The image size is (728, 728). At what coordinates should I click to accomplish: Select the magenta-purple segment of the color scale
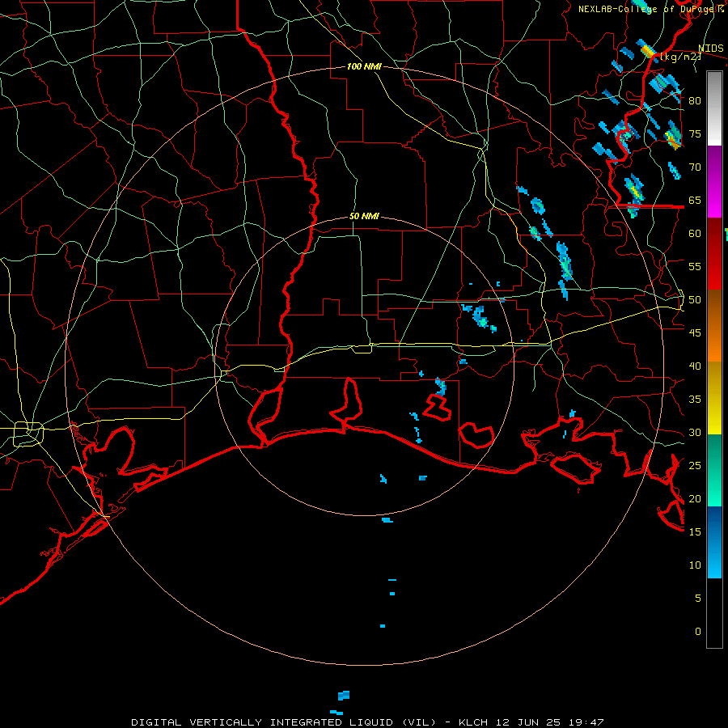coord(714,182)
